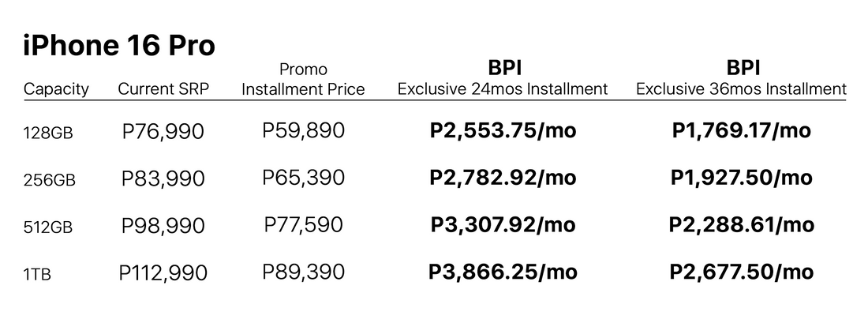Click the P2,782.92/mo 24-month installment
The width and height of the screenshot is (868, 323).
[503, 178]
